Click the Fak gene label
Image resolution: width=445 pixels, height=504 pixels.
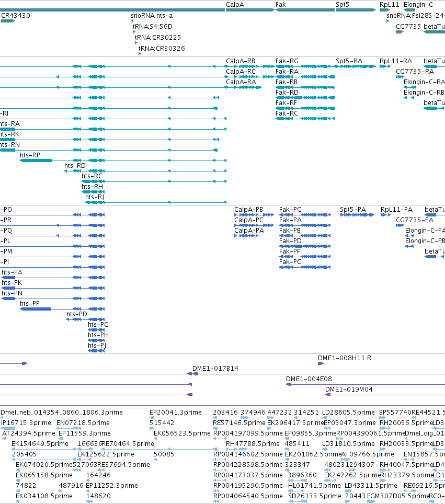click(x=281, y=5)
